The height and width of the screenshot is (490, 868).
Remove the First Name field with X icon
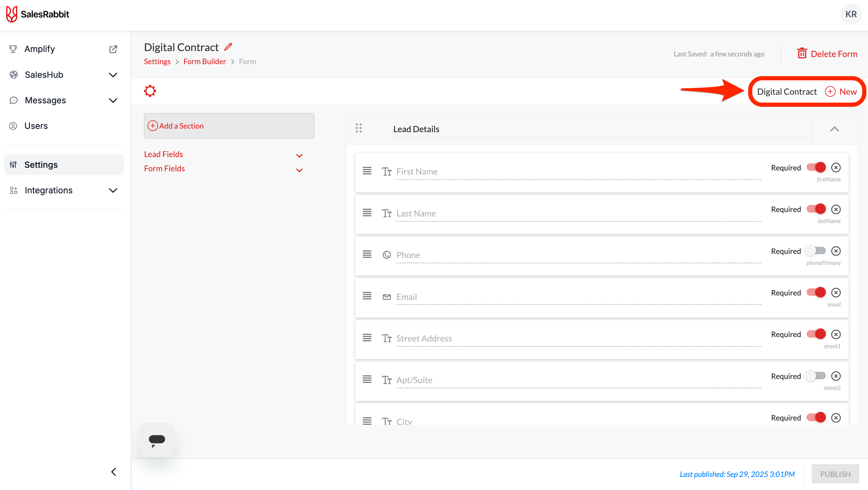(836, 167)
